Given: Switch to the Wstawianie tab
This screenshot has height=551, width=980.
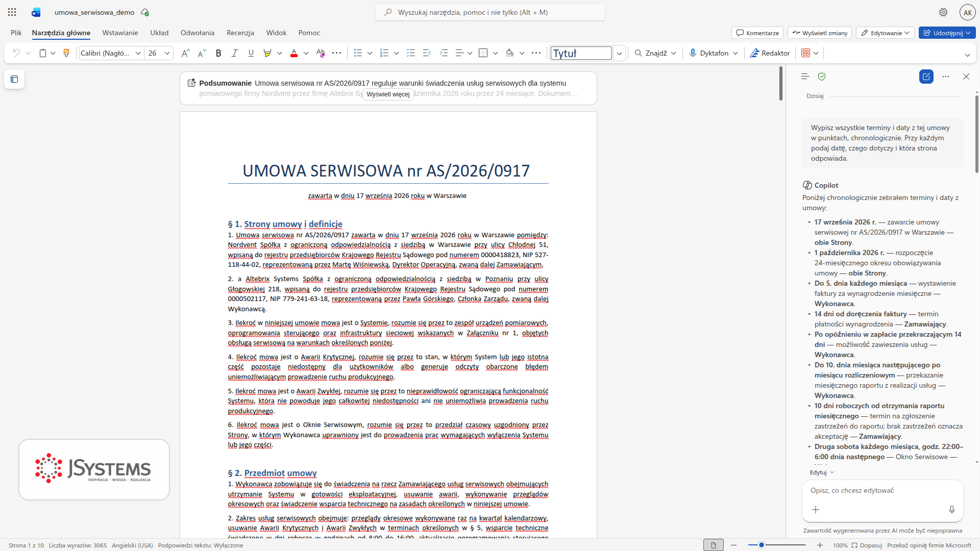Looking at the screenshot, I should [120, 33].
